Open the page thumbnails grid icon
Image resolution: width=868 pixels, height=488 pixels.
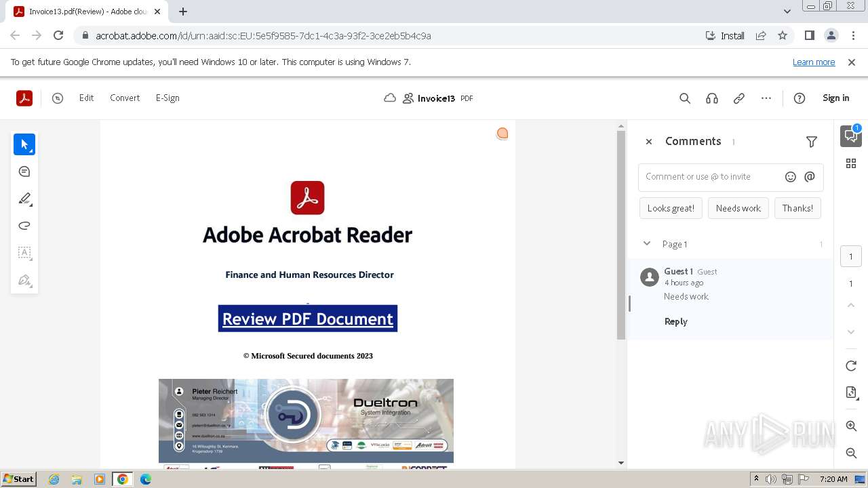[851, 163]
